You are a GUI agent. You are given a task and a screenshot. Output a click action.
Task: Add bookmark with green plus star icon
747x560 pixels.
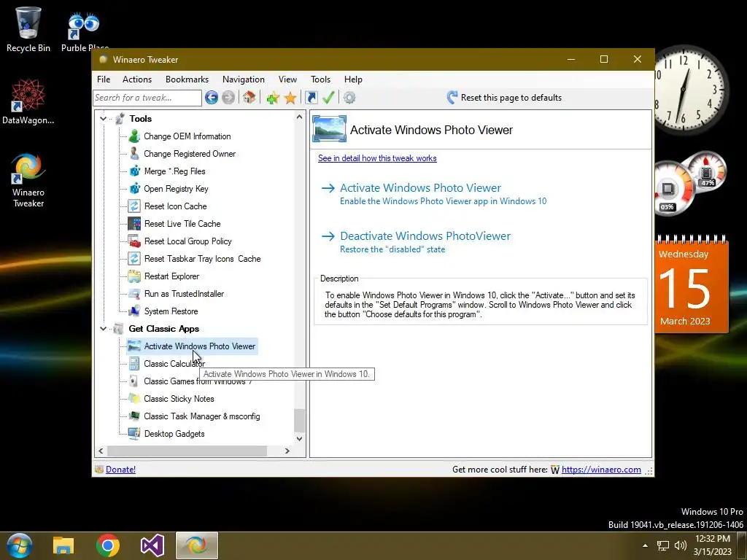(273, 98)
